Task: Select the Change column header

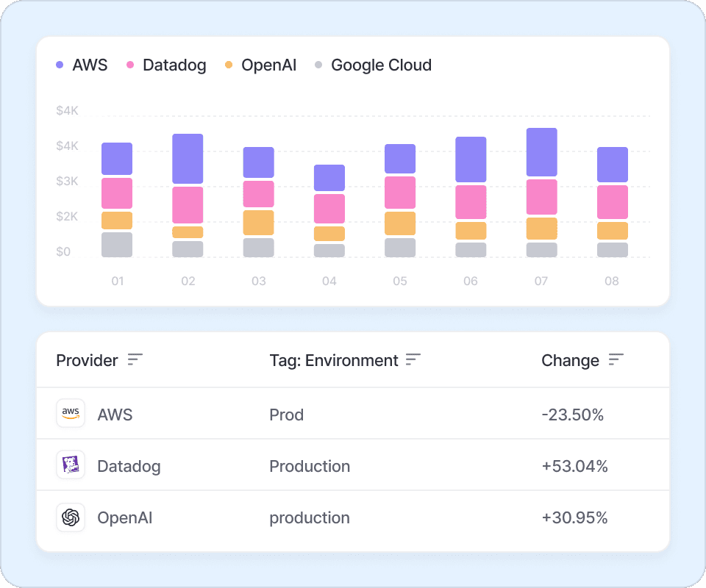Action: click(570, 360)
